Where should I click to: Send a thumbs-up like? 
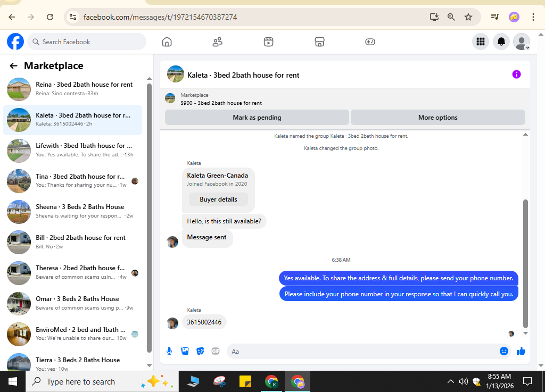pyautogui.click(x=521, y=352)
